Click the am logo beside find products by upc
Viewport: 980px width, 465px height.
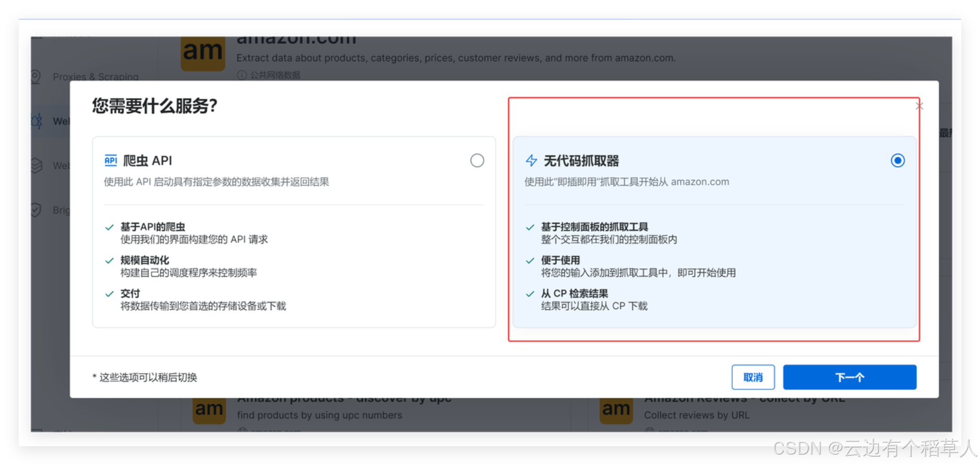(209, 411)
